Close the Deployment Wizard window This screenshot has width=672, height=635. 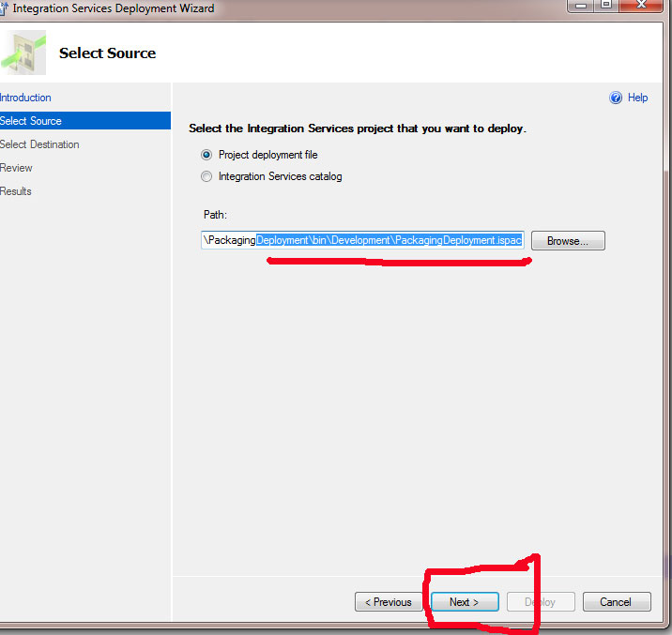(641, 5)
